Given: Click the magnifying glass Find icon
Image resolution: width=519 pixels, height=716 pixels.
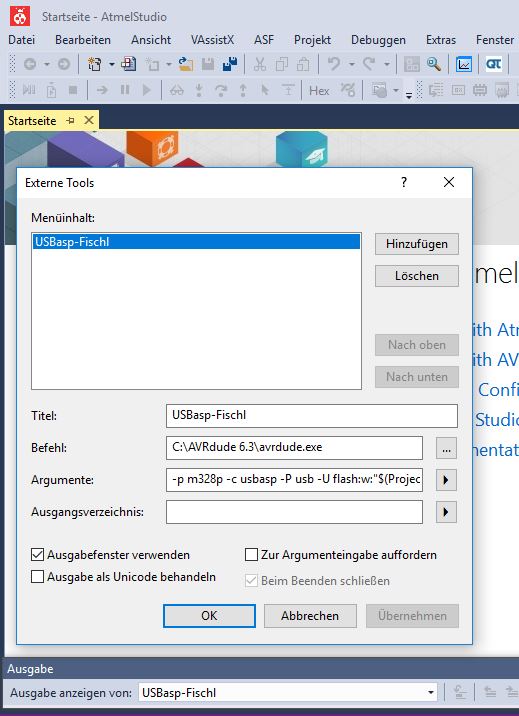Looking at the screenshot, I should click(434, 64).
